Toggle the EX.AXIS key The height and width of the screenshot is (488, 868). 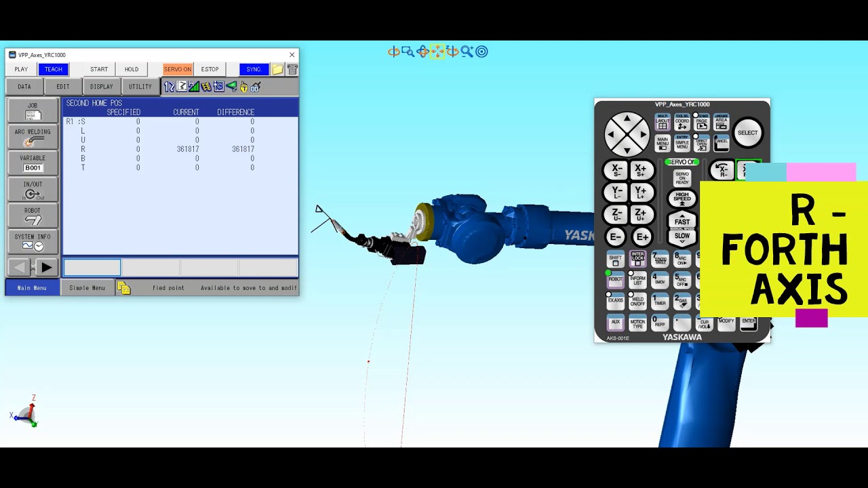615,302
